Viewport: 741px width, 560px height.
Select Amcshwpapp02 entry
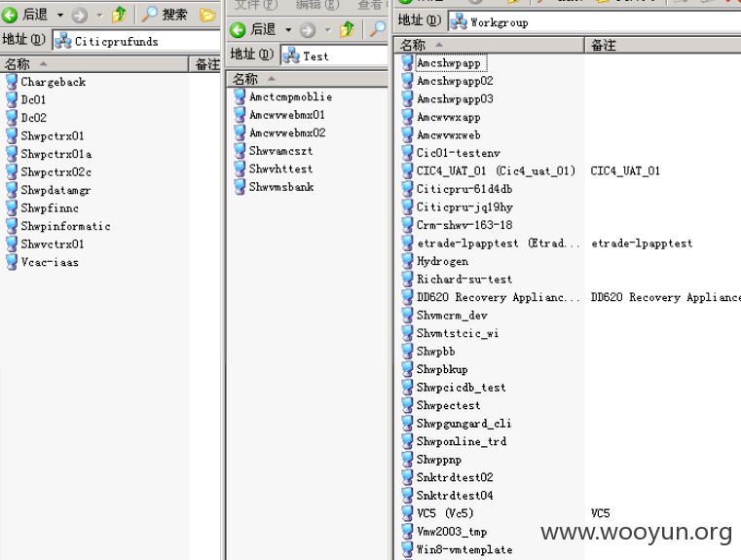(455, 81)
